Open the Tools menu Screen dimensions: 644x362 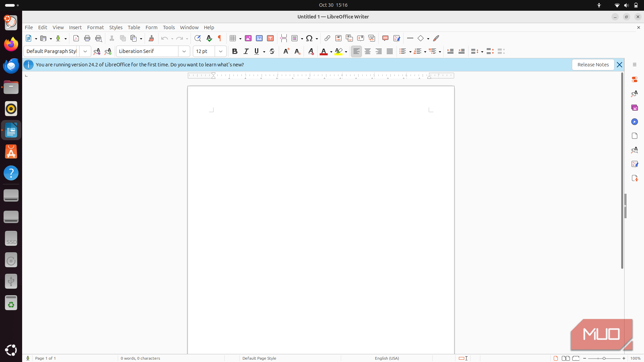click(169, 27)
